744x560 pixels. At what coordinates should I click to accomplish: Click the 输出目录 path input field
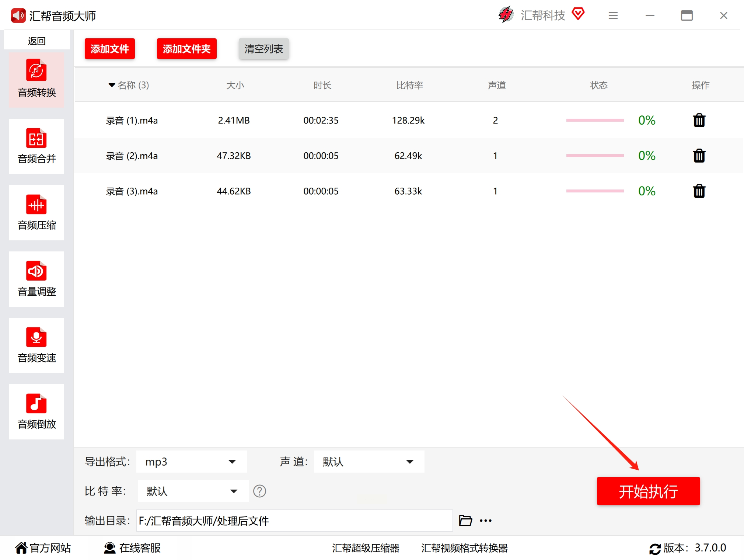[294, 521]
